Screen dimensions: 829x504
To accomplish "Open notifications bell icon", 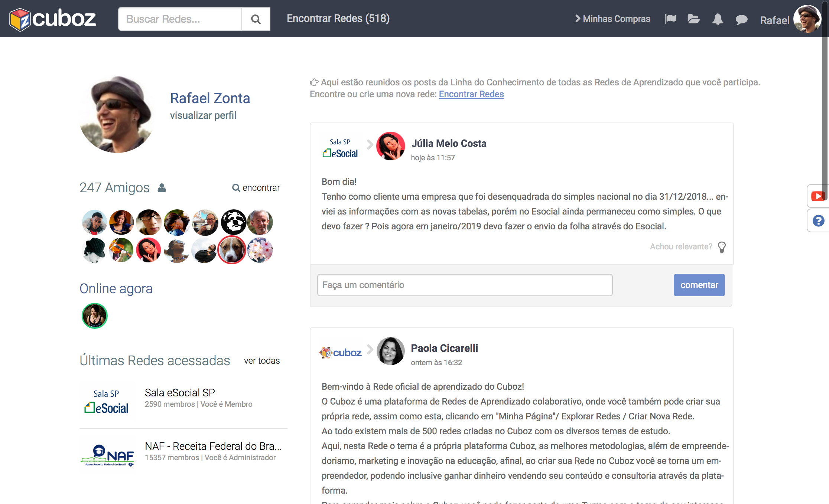I will click(x=718, y=19).
